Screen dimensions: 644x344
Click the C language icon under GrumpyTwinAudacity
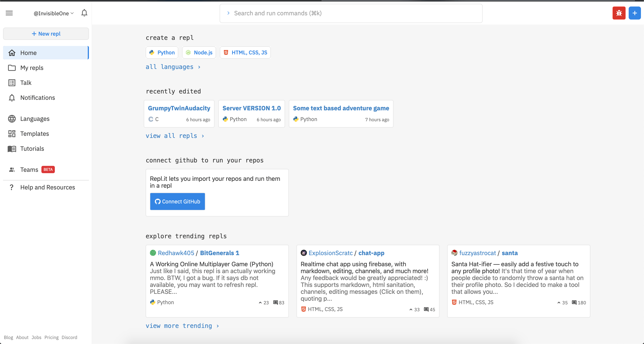click(151, 119)
